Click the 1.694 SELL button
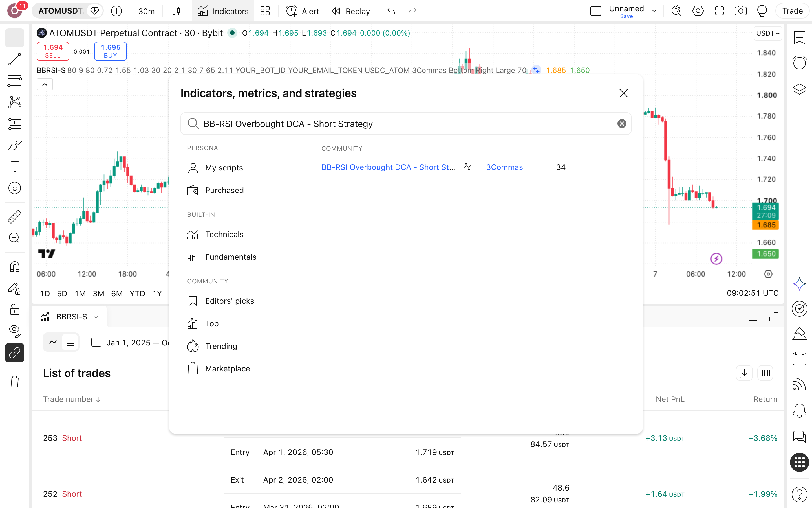This screenshot has height=508, width=812. tap(53, 51)
